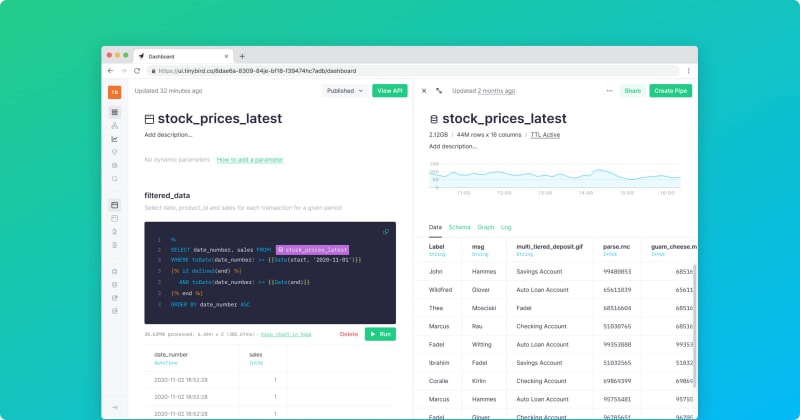This screenshot has width=800, height=420.
Task: Click the browser address bar
Action: pyautogui.click(x=400, y=71)
